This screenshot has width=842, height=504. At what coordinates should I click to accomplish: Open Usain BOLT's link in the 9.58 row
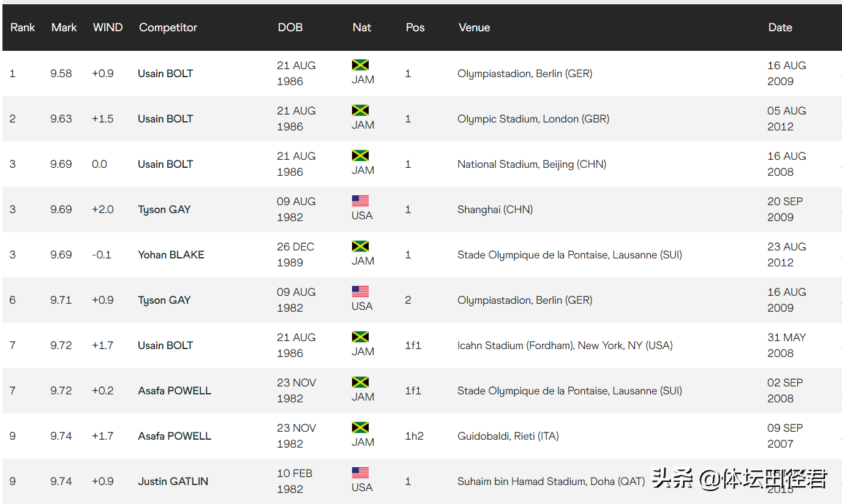point(165,73)
